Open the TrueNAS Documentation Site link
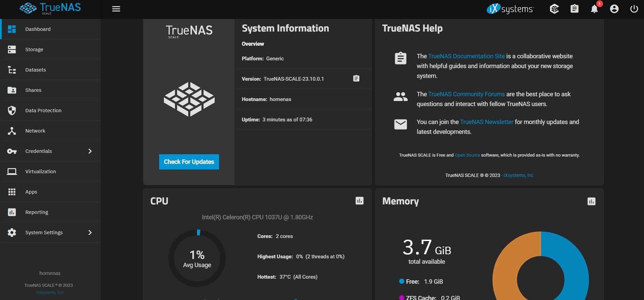Viewport: 644px width, 300px height. (x=466, y=56)
